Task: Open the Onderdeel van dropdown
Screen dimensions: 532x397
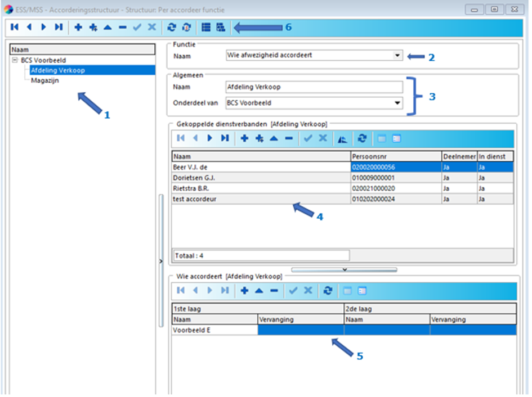Action: [397, 103]
